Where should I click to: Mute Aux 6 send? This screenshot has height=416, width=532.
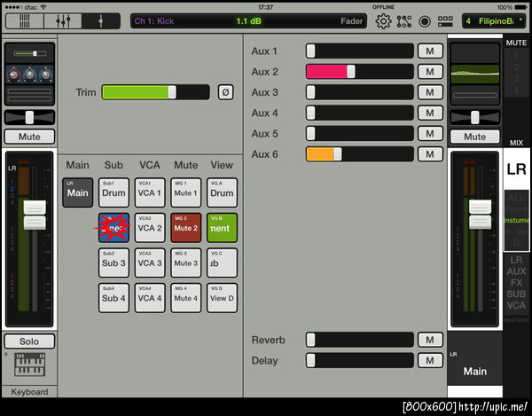point(430,154)
